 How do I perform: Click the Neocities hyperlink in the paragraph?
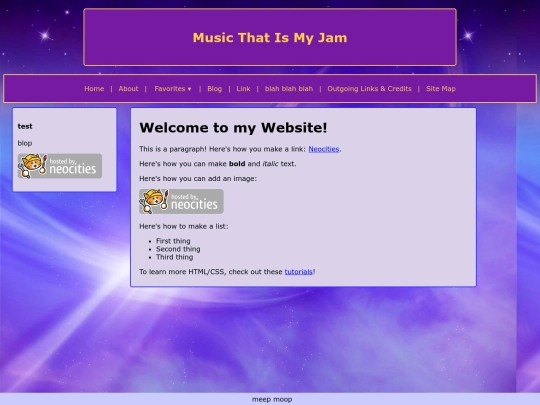[x=324, y=149]
